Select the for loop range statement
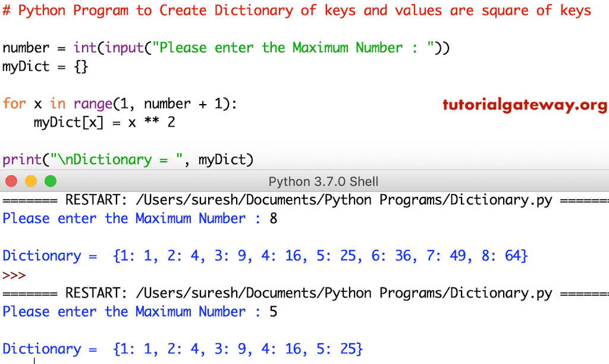This screenshot has width=609, height=364. click(x=119, y=103)
